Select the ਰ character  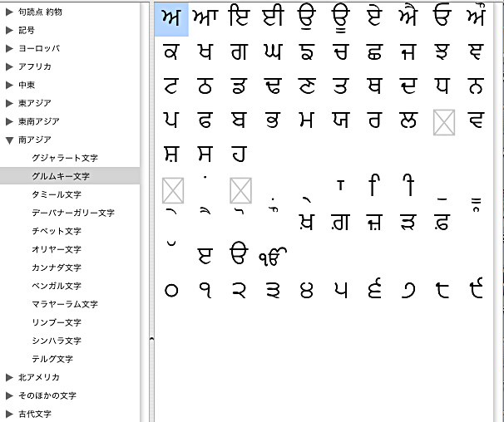coord(374,120)
